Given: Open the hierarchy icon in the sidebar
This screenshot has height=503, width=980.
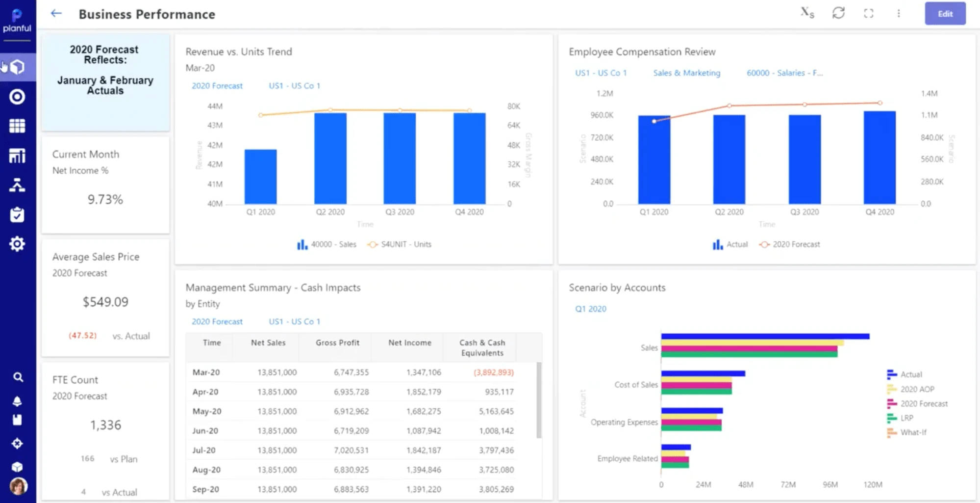Looking at the screenshot, I should tap(17, 185).
